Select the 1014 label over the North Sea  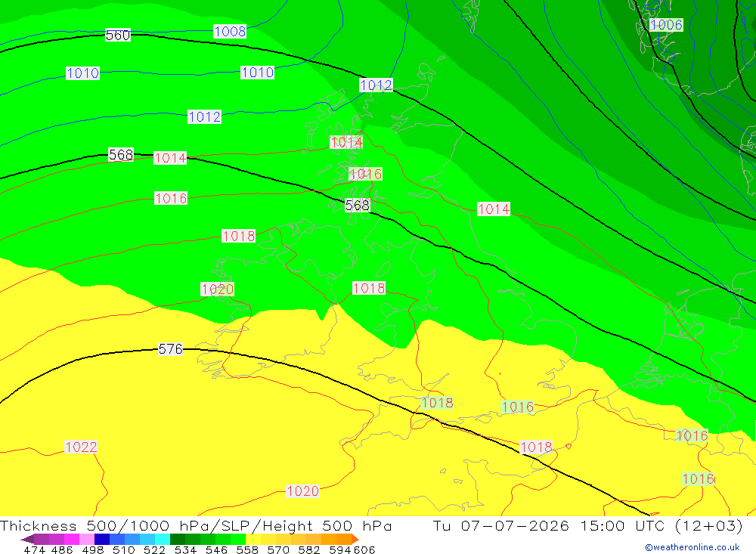[x=494, y=209]
